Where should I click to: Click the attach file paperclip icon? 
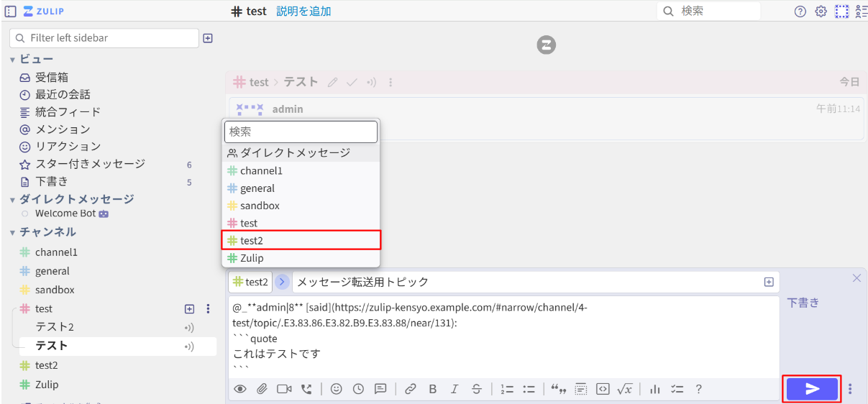[262, 389]
